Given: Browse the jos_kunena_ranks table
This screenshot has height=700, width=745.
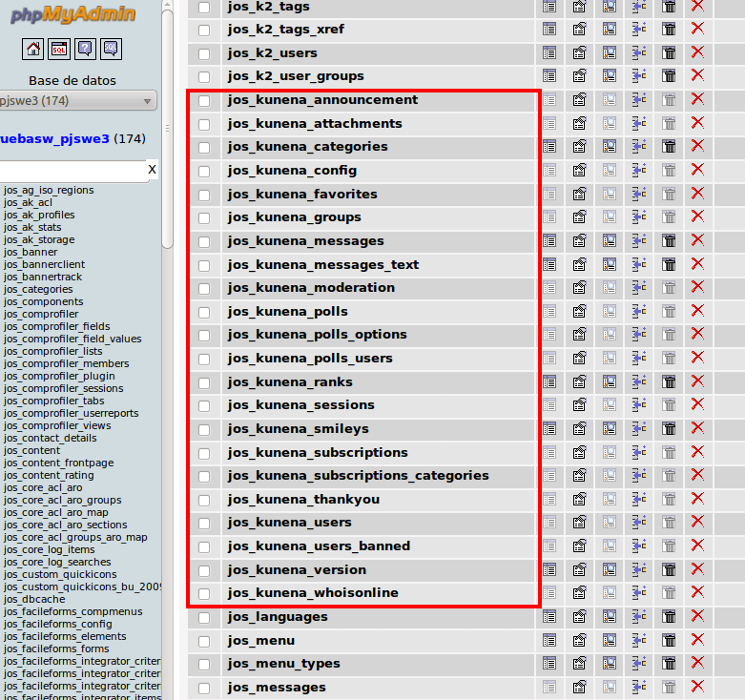Looking at the screenshot, I should (549, 381).
